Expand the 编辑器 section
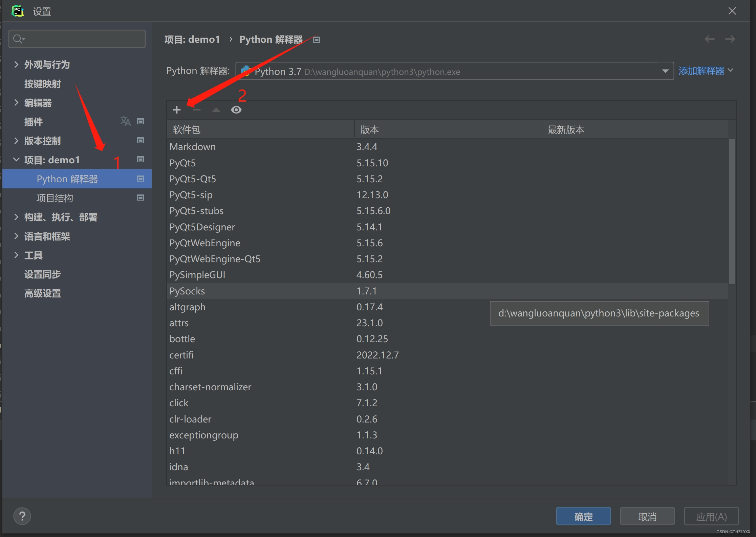Image resolution: width=756 pixels, height=537 pixels. (x=16, y=103)
